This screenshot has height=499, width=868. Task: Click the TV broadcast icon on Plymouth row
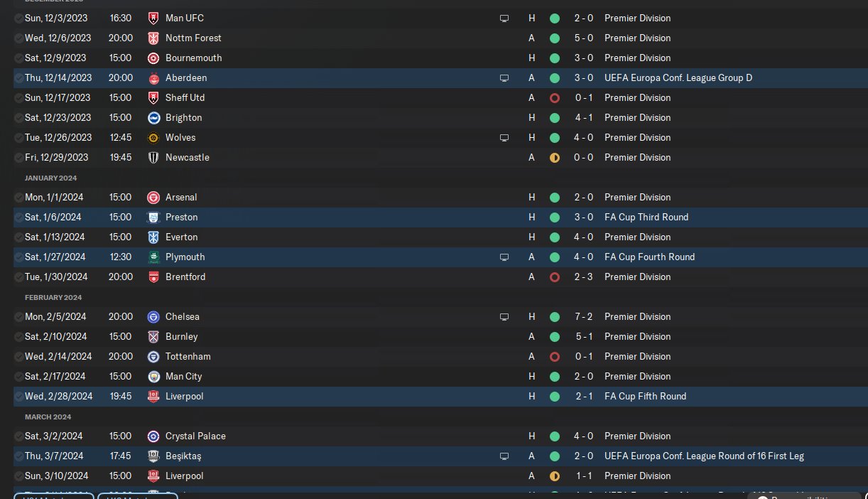click(504, 257)
